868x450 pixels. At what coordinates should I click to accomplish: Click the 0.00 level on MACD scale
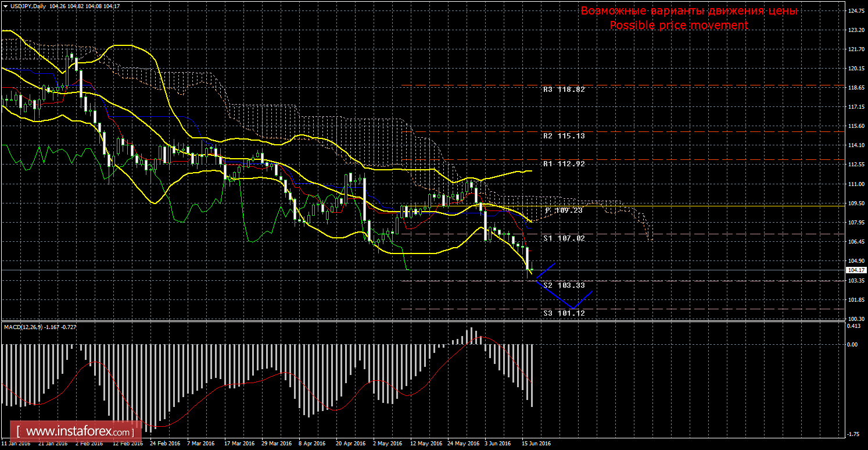tap(852, 344)
